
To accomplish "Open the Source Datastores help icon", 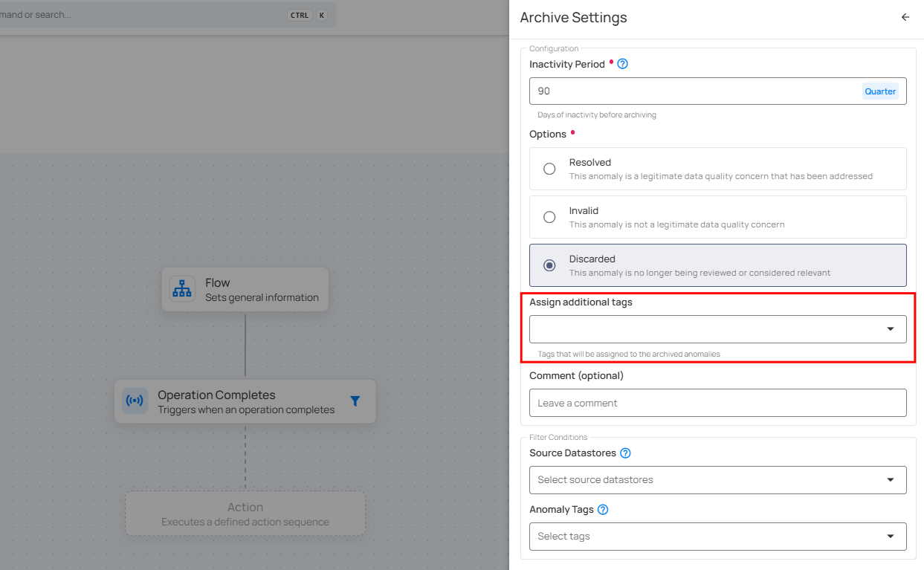I will pos(625,453).
